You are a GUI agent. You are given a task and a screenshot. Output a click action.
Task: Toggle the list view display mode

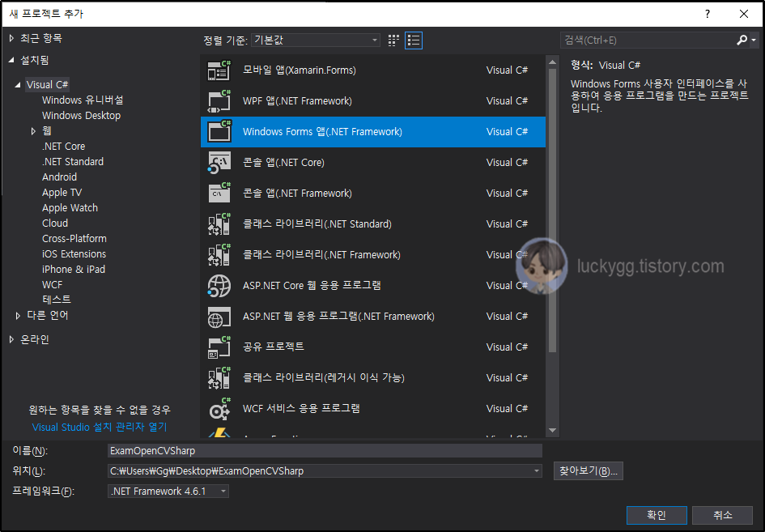(414, 39)
